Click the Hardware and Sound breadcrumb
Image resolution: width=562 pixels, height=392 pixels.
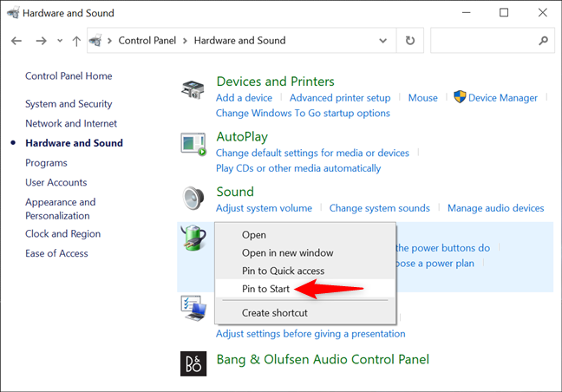(239, 41)
